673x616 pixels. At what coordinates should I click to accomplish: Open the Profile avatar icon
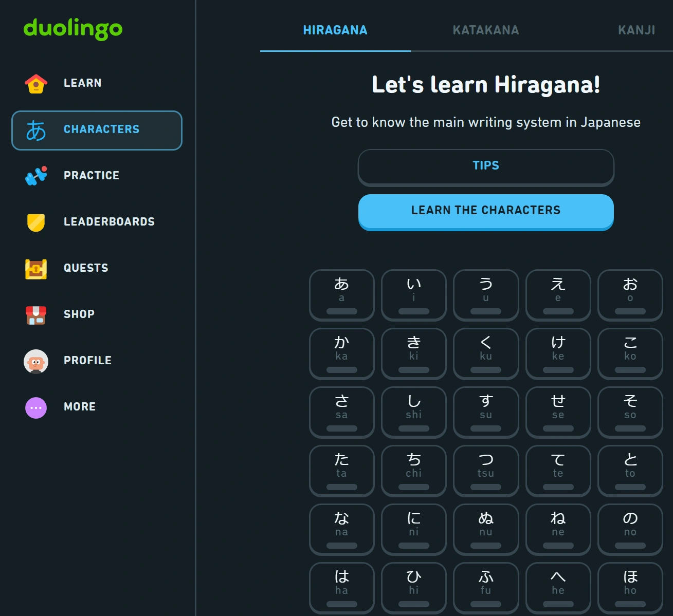pos(36,361)
